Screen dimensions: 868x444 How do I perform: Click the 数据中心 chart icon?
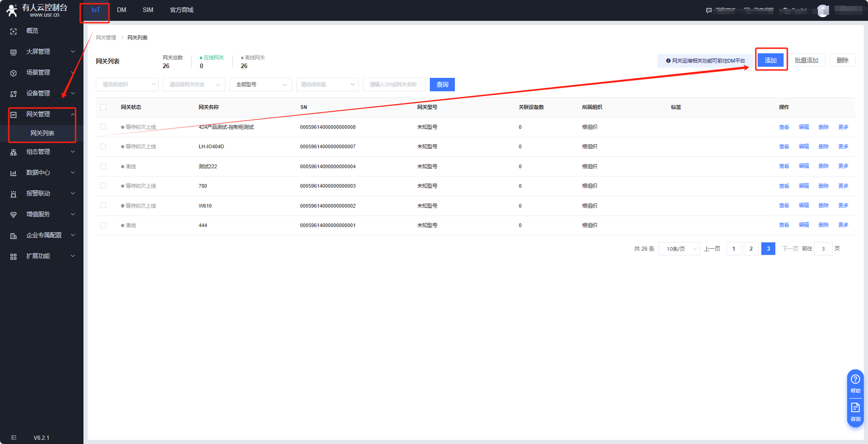pyautogui.click(x=13, y=173)
